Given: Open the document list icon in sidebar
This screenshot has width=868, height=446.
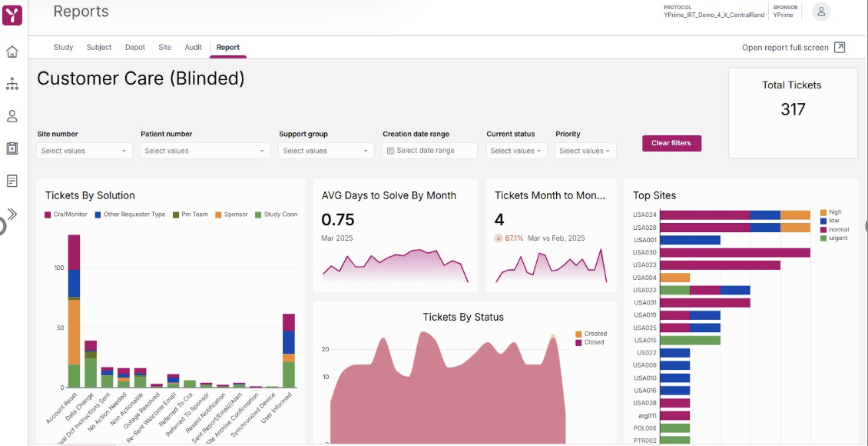Looking at the screenshot, I should (12, 181).
